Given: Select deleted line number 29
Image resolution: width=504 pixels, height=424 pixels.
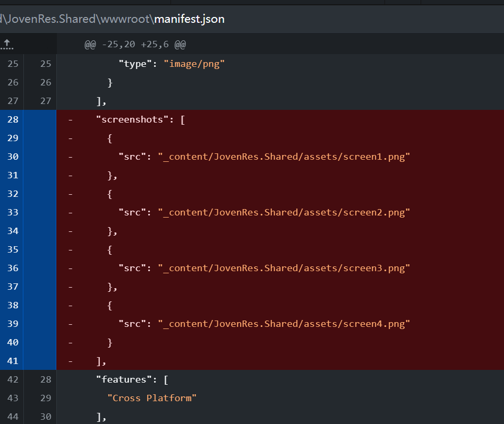Looking at the screenshot, I should (13, 138).
